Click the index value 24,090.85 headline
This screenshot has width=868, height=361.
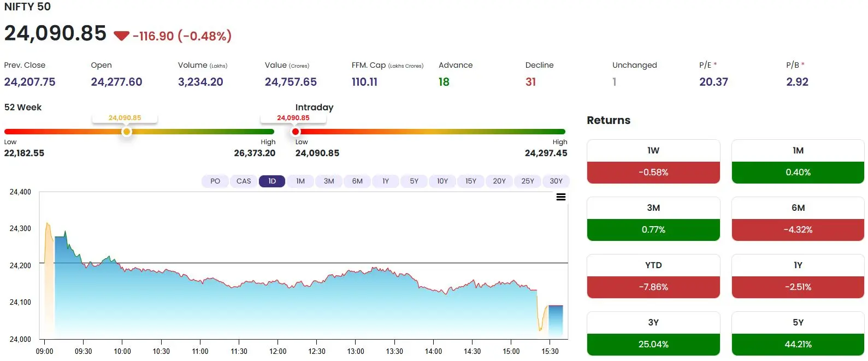point(55,33)
